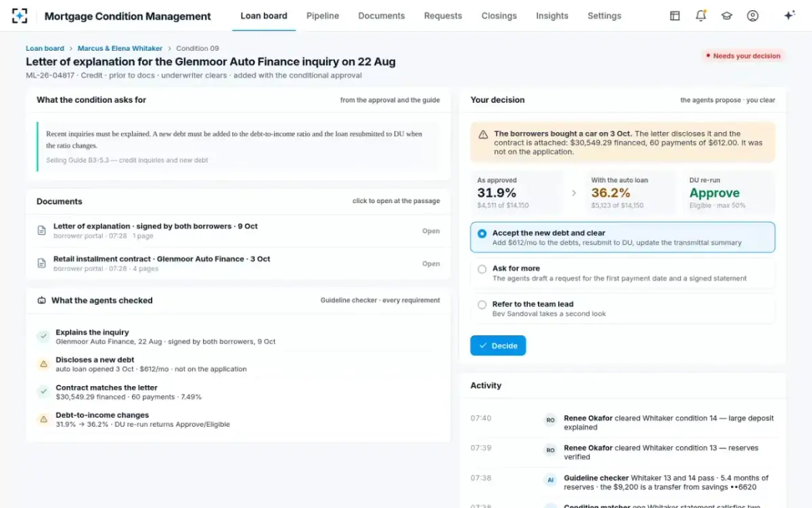Screen dimensions: 812x508
Task: Click the warning icon beside Discloses a new debt
Action: pos(43,364)
